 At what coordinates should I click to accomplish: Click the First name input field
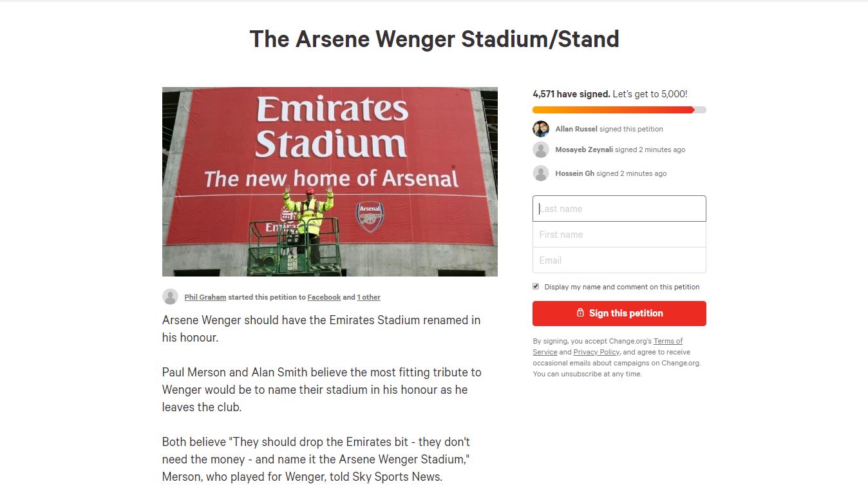click(x=619, y=234)
